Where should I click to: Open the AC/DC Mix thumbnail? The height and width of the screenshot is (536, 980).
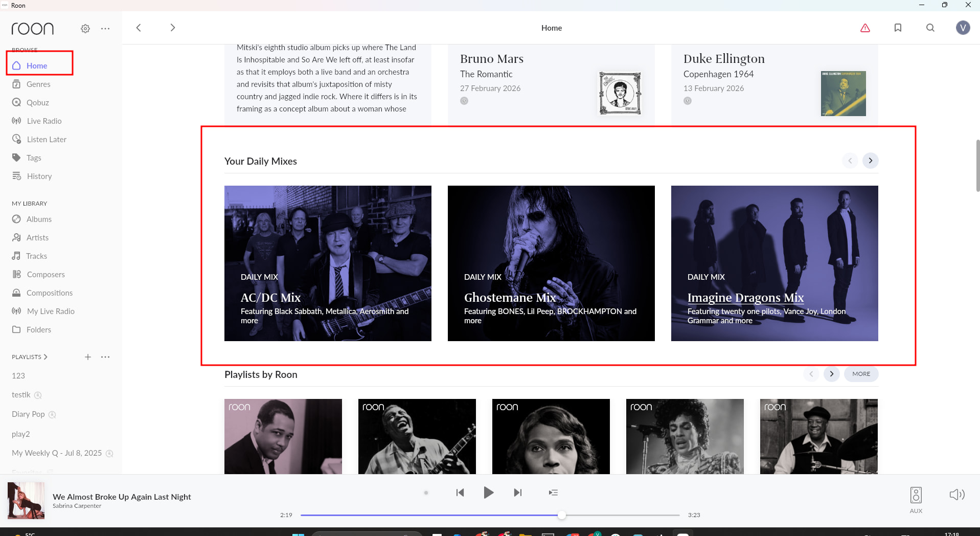[x=328, y=263]
